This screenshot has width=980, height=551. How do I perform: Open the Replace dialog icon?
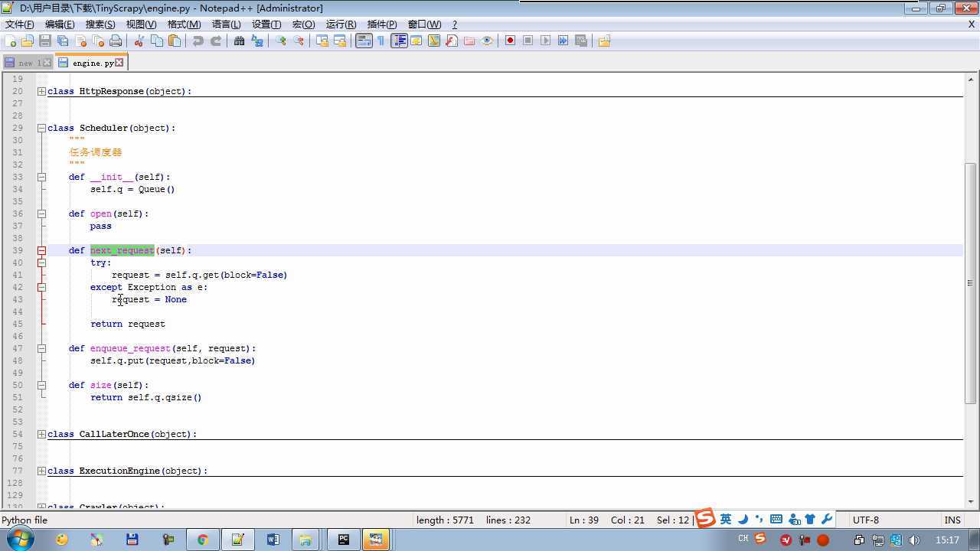tap(256, 41)
